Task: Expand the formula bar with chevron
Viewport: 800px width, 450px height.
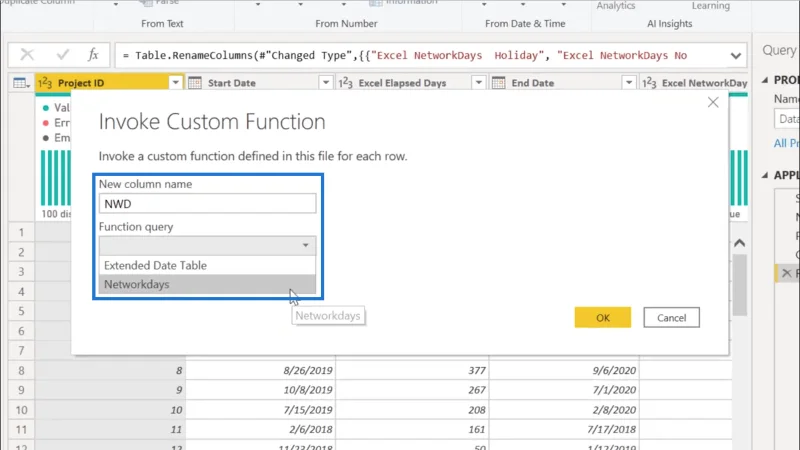Action: point(735,56)
